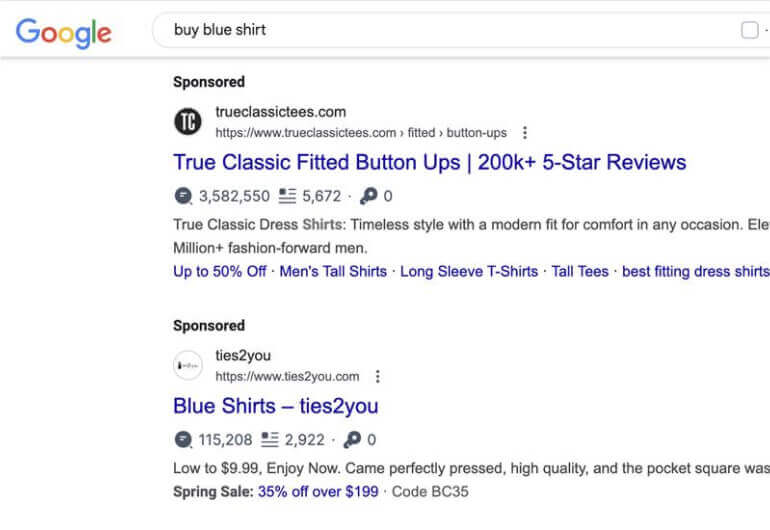Open the 'Up to 50% Off' sitelink
This screenshot has width=770, height=530.
coord(220,271)
